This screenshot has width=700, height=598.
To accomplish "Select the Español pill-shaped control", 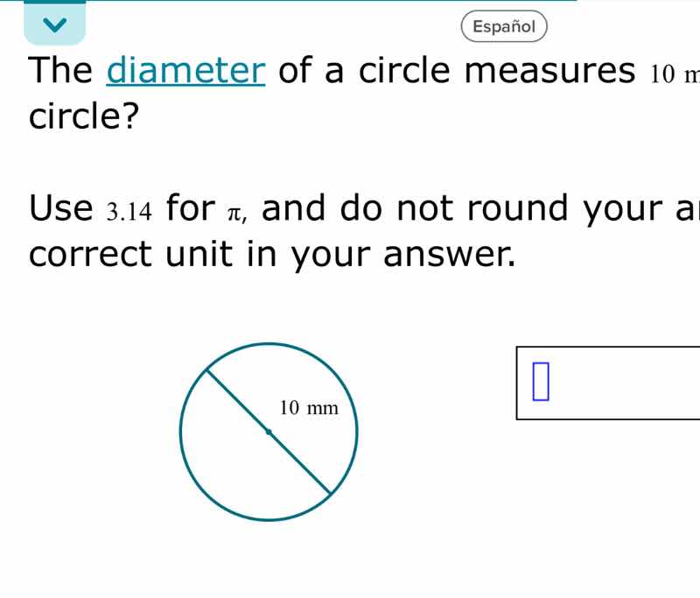I will pyautogui.click(x=504, y=26).
